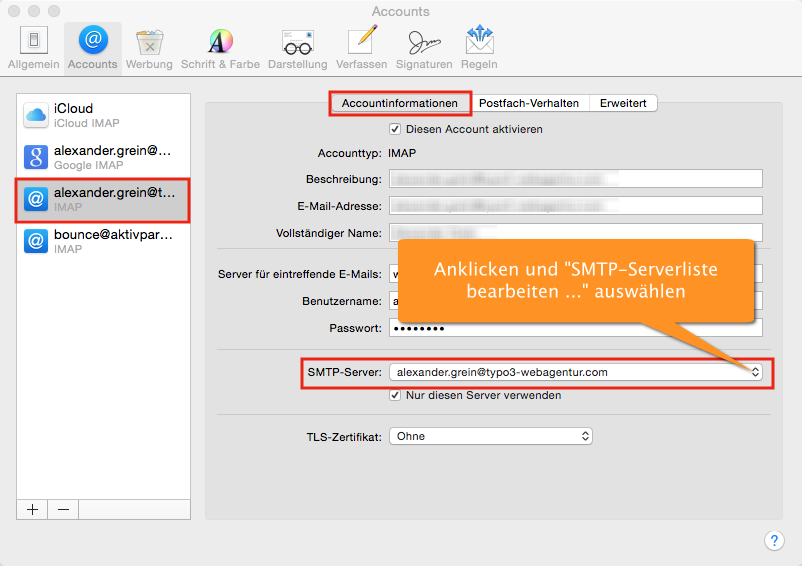Remove account with the minus button
The height and width of the screenshot is (566, 802).
click(x=63, y=510)
